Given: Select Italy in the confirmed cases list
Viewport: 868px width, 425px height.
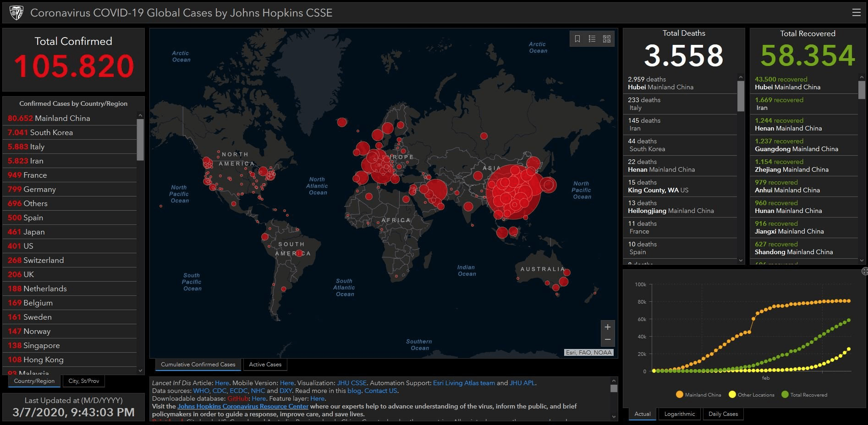Looking at the screenshot, I should click(x=70, y=147).
